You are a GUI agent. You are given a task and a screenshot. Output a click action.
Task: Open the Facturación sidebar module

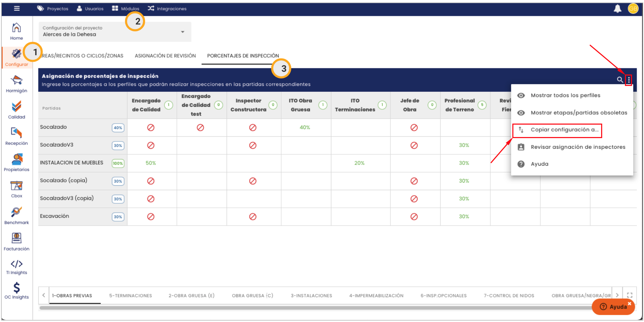[x=16, y=242]
